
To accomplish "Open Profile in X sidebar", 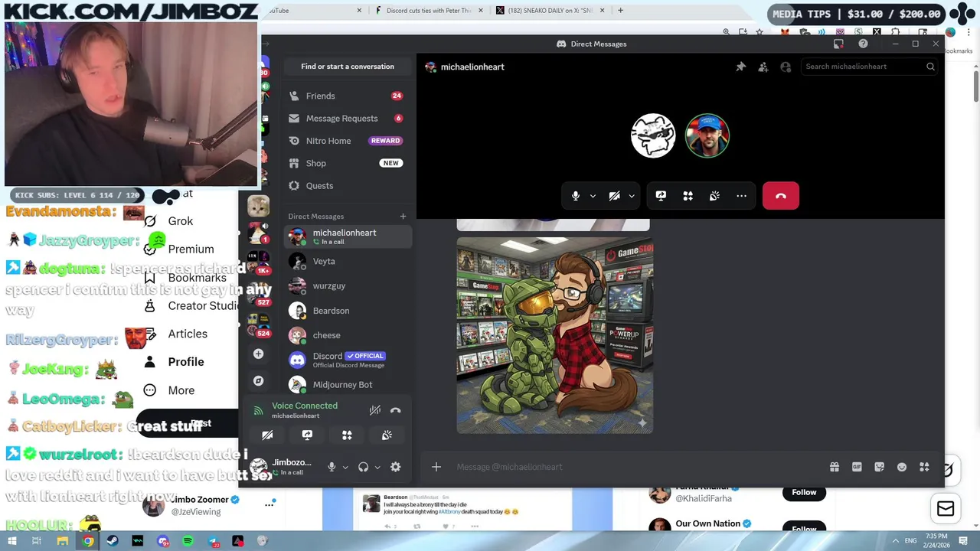I will [x=175, y=362].
